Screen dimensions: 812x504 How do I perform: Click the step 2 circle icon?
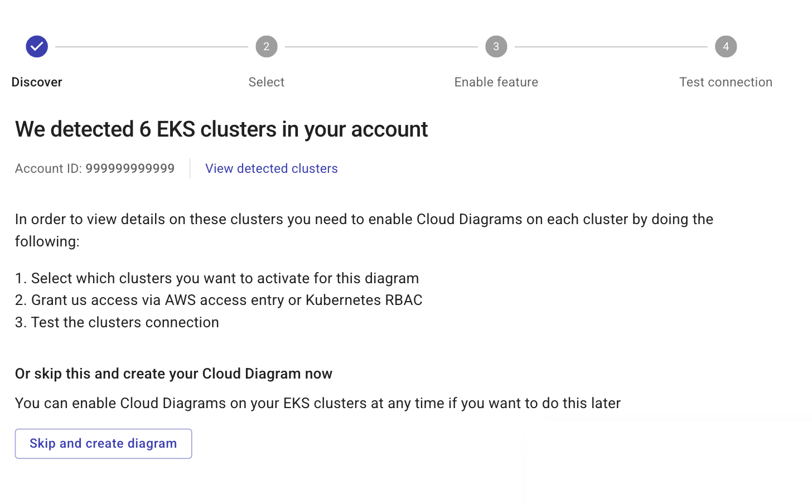pos(267,47)
